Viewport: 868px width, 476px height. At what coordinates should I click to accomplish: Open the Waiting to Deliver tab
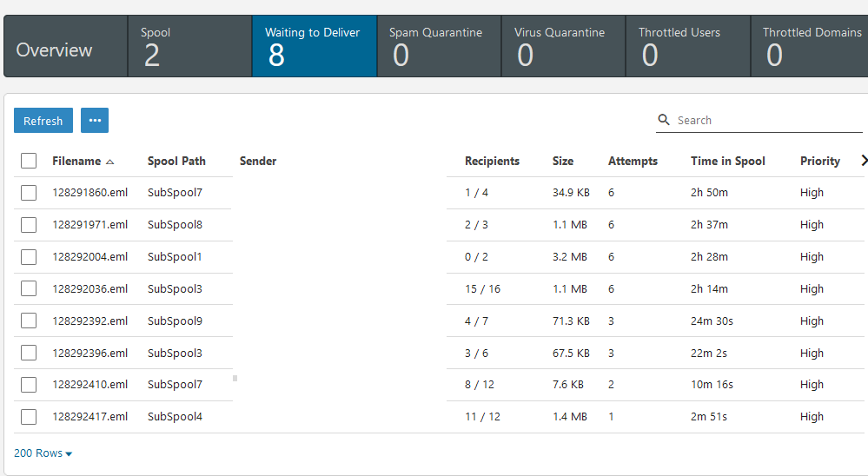point(314,46)
